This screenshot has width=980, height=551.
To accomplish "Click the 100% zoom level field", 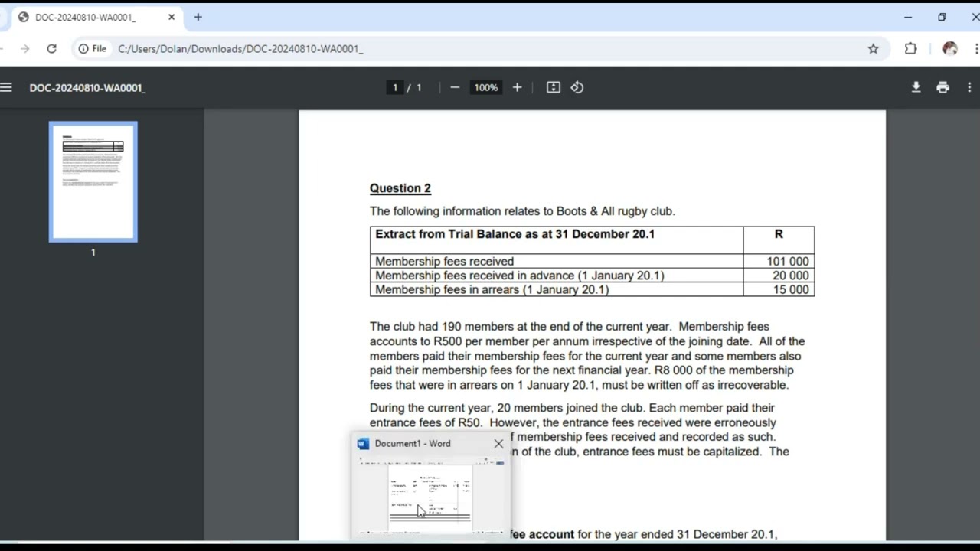I will click(485, 87).
